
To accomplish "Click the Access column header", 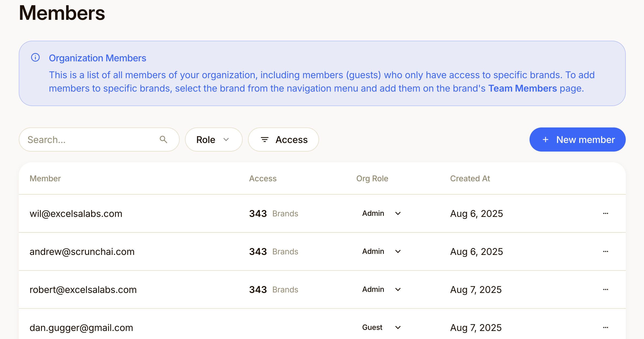I will point(263,178).
